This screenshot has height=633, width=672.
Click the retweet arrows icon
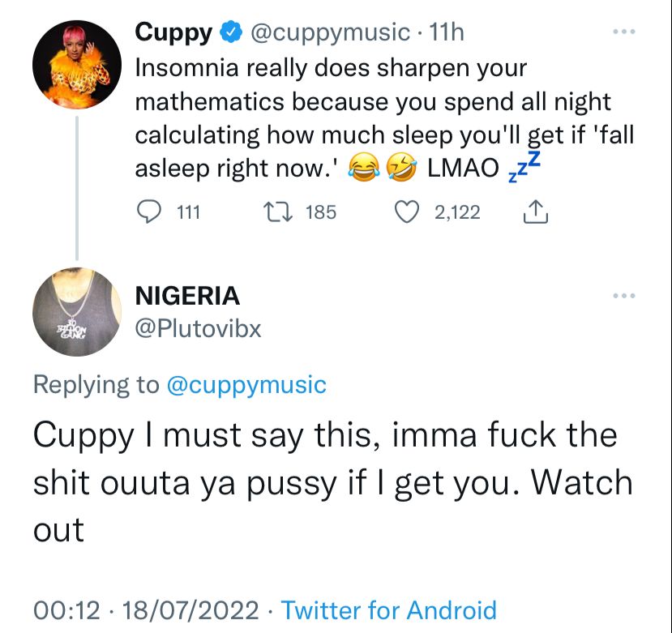click(278, 212)
